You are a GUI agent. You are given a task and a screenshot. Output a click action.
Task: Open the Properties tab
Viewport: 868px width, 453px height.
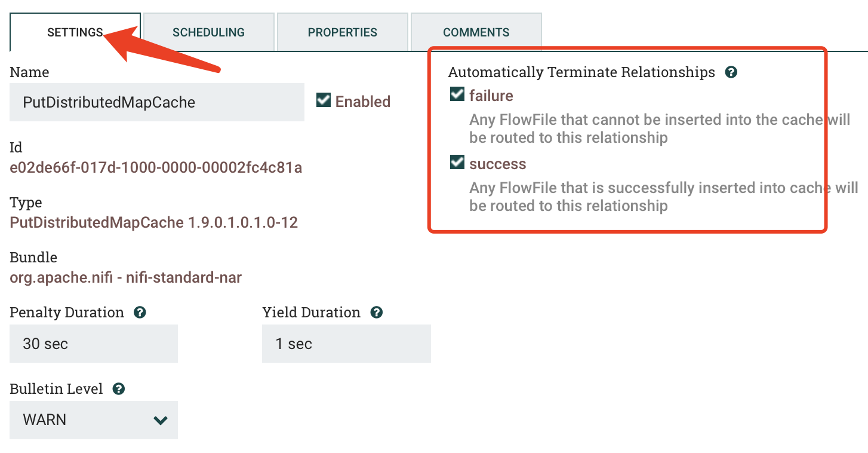point(343,32)
